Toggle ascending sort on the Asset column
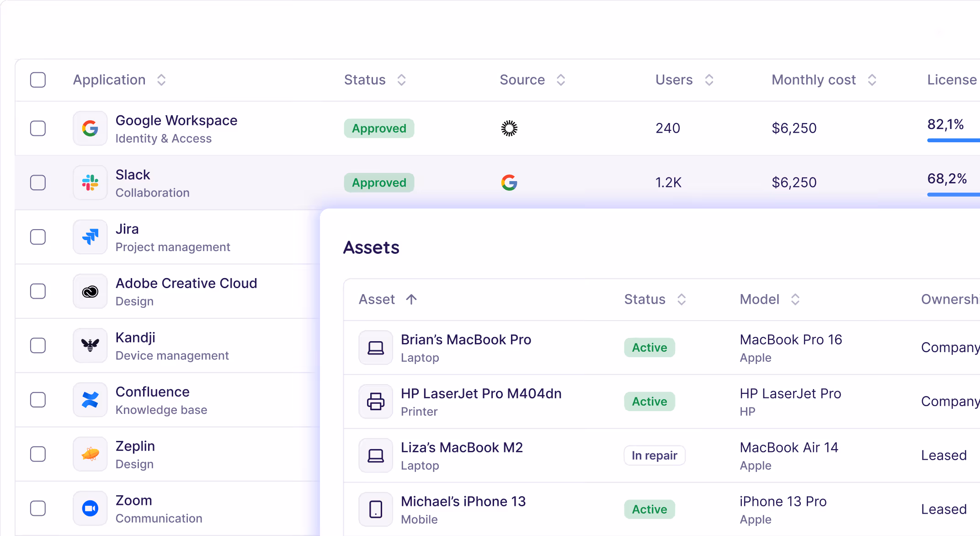 point(411,300)
